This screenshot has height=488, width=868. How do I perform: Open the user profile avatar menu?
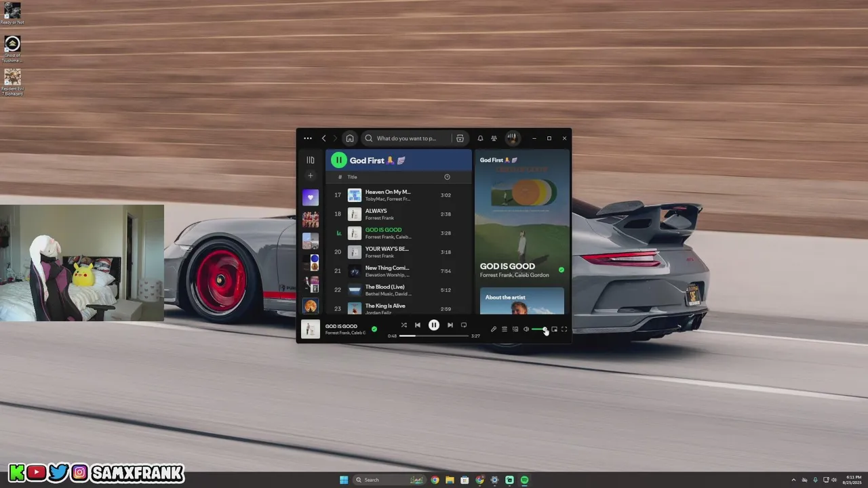(x=513, y=138)
